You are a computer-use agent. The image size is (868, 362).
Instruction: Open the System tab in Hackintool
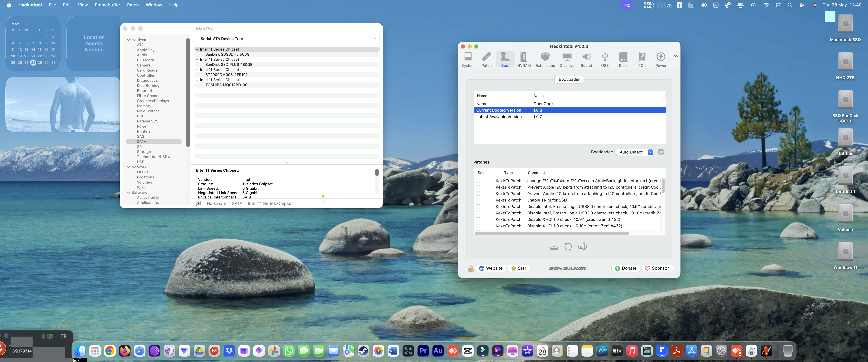468,59
